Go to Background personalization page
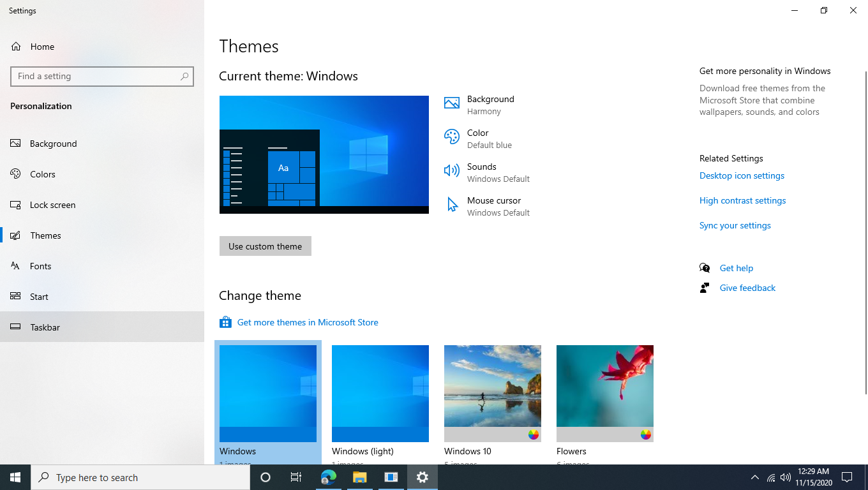The width and height of the screenshot is (868, 490). [x=102, y=144]
